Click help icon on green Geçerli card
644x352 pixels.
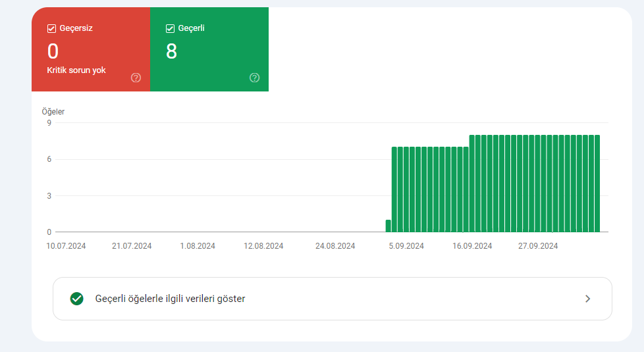[255, 78]
